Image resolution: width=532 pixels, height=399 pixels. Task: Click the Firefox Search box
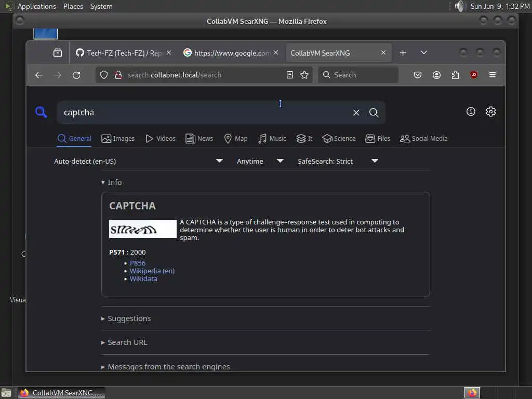[358, 75]
